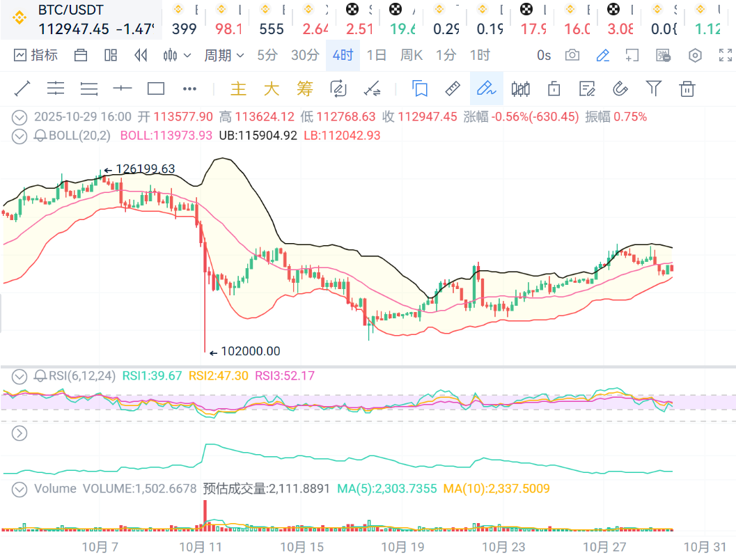Image resolution: width=736 pixels, height=560 pixels.
Task: Enter fullscreen chart mode
Action: click(x=726, y=55)
